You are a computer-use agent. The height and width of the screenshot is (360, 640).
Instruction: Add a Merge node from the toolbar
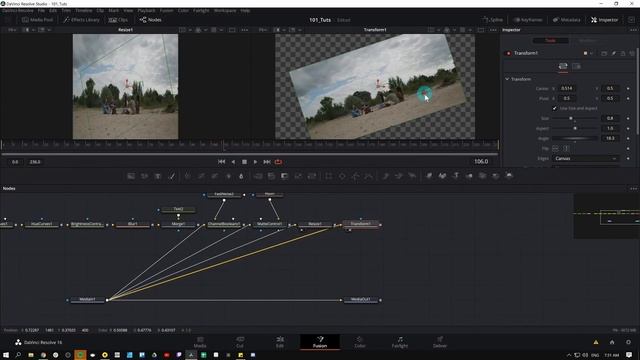[258, 176]
